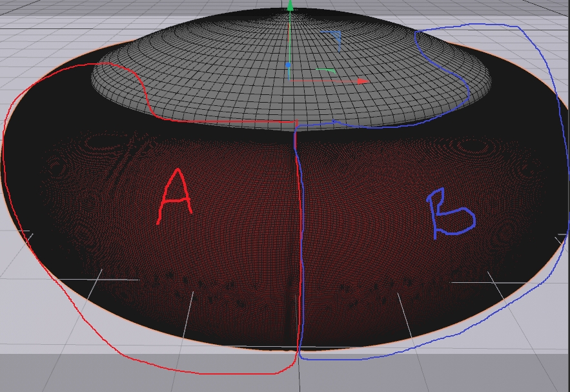Click the gizmo origin point

[x=290, y=80]
